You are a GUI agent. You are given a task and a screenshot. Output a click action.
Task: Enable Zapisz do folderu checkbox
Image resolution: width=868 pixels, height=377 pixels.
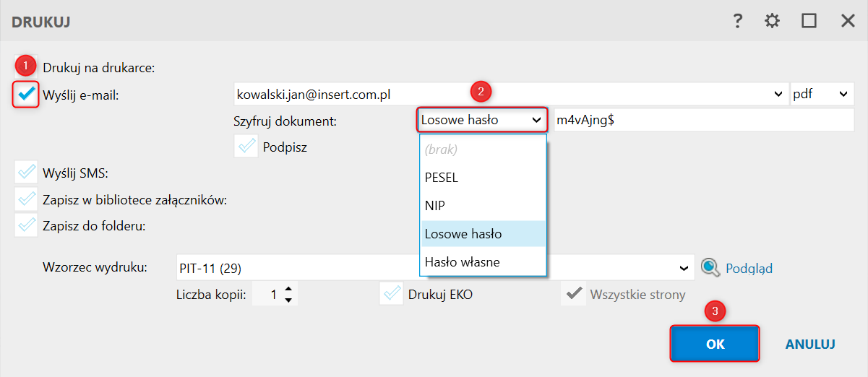27,225
